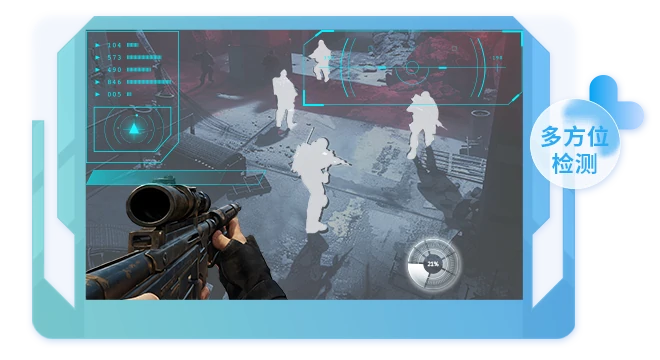Viewport: 660px width, 360px height.
Task: Click the 846 stat bar
Action: tap(149, 82)
